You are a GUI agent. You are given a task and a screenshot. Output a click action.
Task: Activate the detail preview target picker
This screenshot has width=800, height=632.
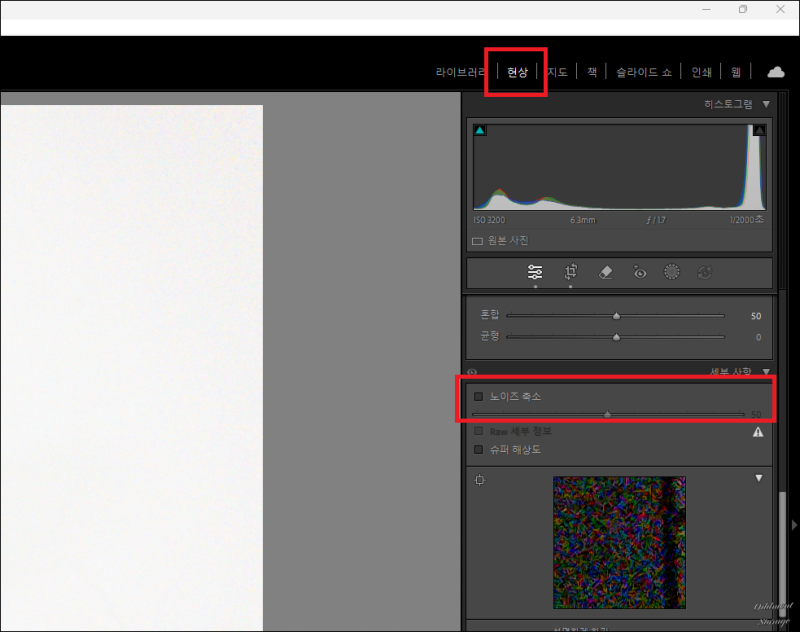point(480,480)
